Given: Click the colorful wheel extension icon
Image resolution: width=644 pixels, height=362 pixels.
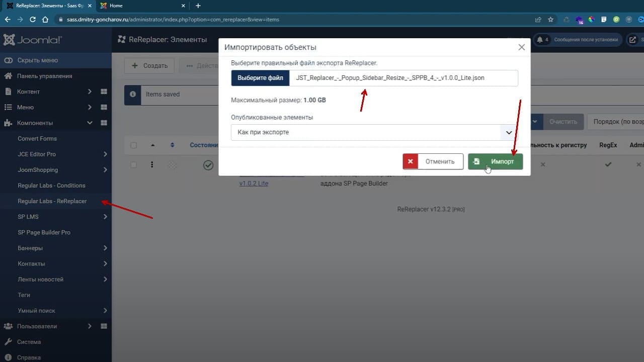Looking at the screenshot, I should [591, 20].
